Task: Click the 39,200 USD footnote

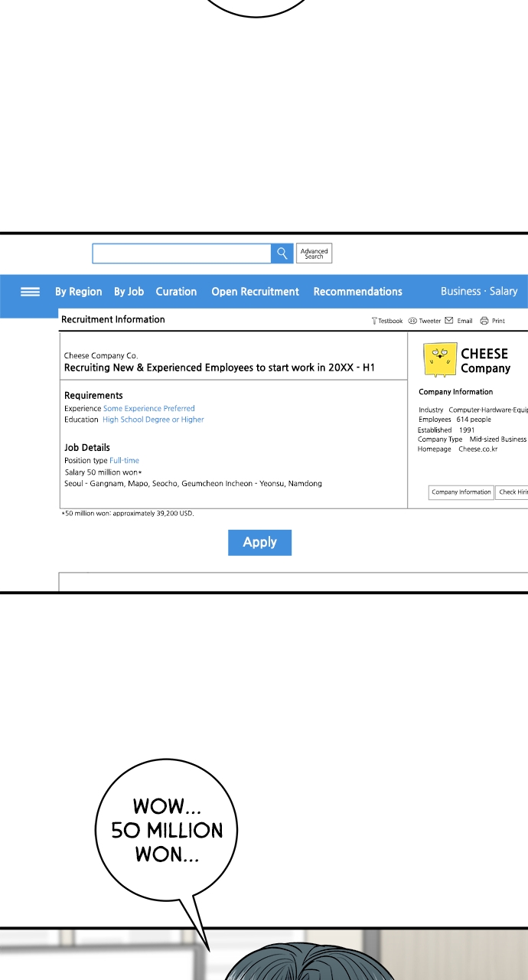Action: point(128,514)
